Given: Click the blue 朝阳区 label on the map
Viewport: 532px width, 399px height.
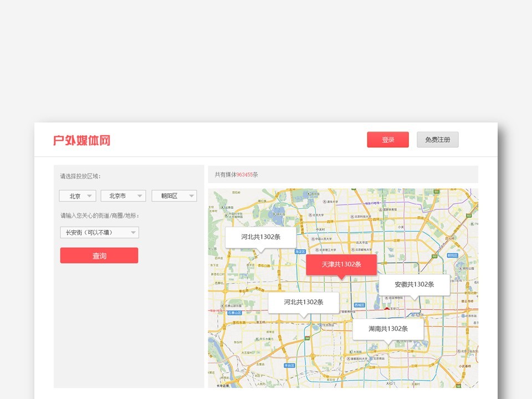Looking at the screenshot, I should 452,255.
